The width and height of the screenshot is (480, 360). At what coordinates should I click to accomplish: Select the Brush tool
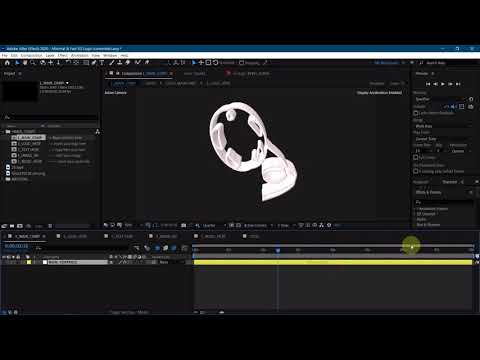[112, 63]
